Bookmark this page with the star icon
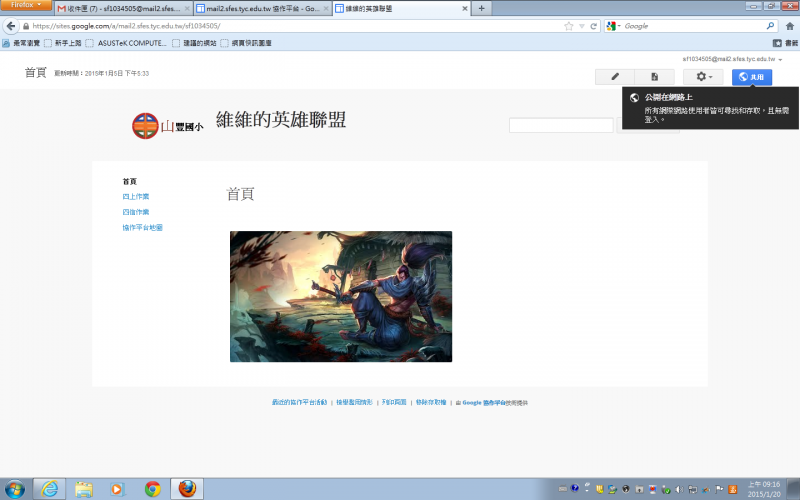Viewport: 800px width, 500px height. click(x=568, y=26)
